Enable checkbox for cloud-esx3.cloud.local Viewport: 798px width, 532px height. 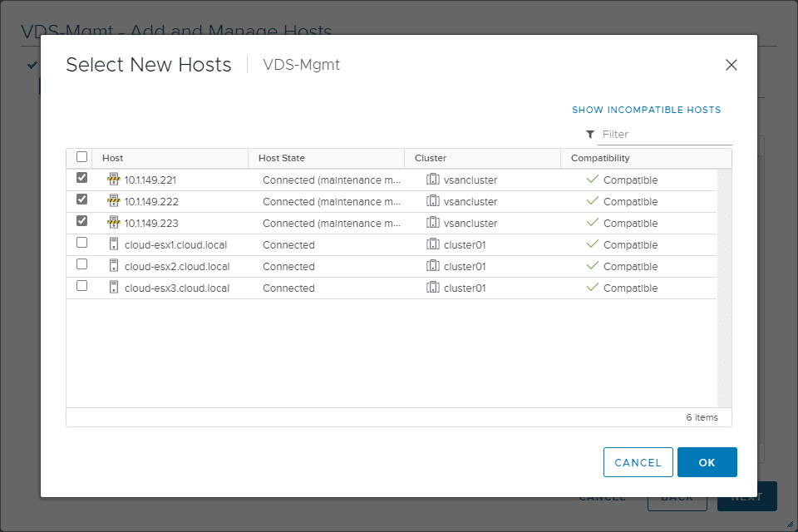coord(81,286)
